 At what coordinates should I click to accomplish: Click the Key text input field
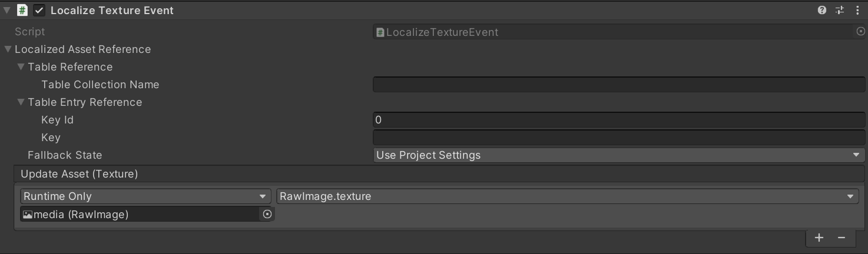pos(618,138)
